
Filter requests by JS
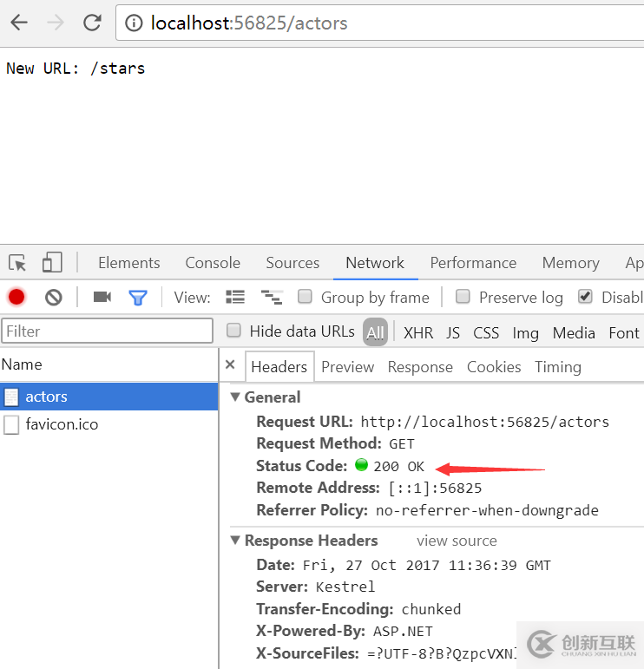click(x=453, y=333)
